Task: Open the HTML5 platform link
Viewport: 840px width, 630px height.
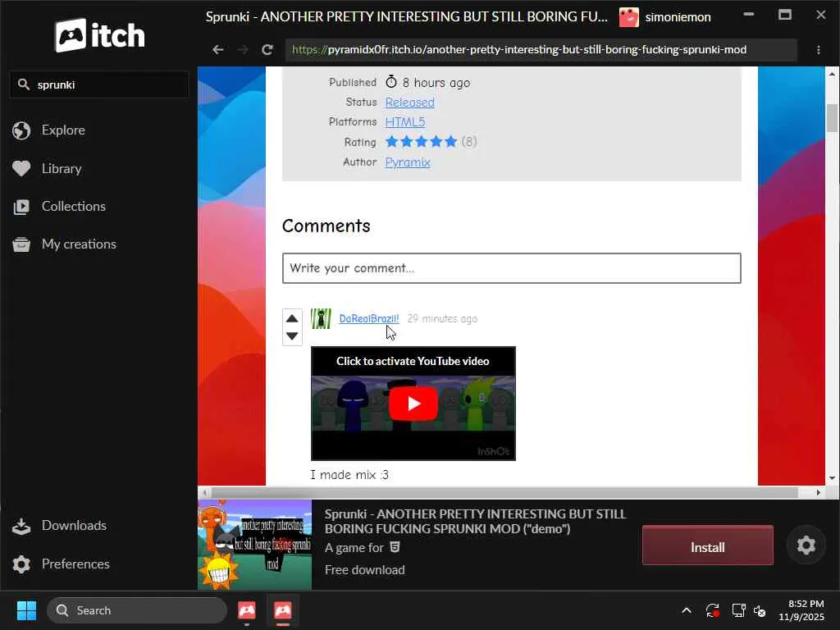Action: tap(405, 122)
